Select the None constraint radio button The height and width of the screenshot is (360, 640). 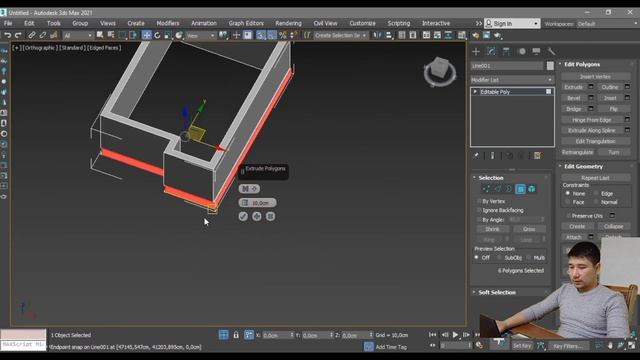[x=567, y=193]
